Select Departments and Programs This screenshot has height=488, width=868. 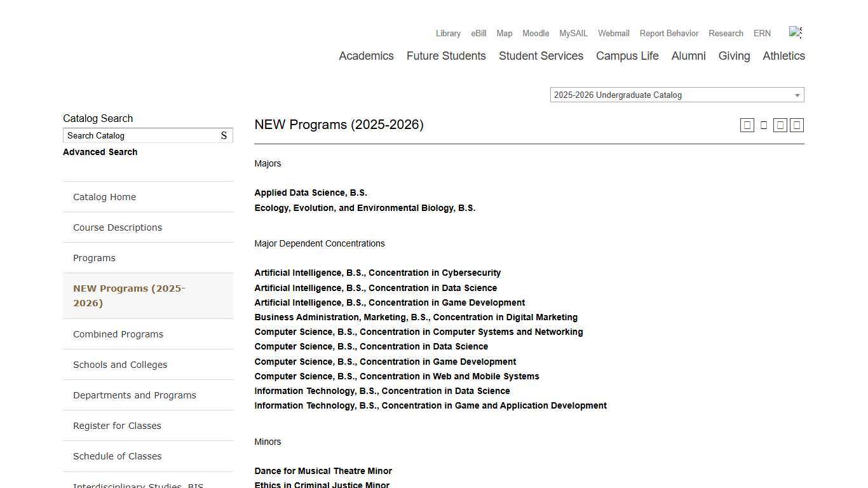(135, 395)
